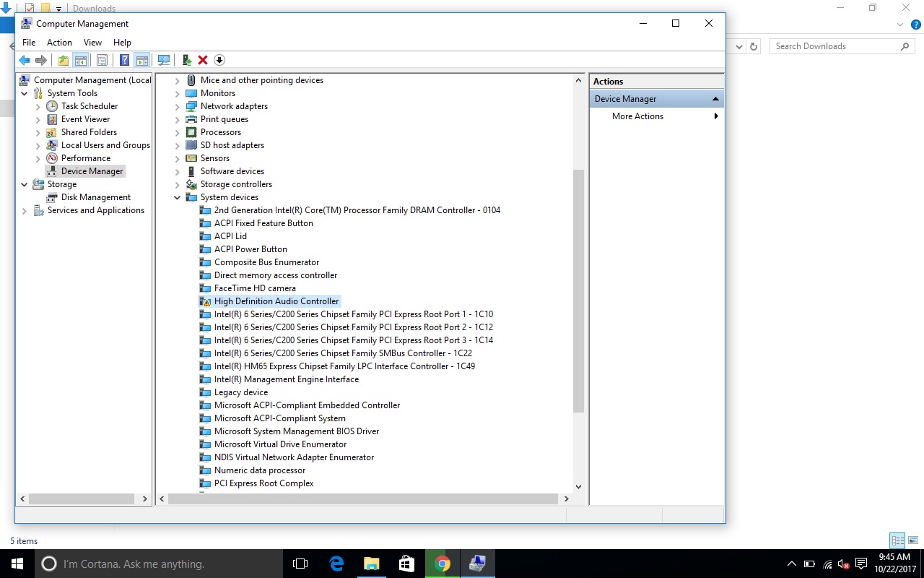Open the Action menu
The image size is (924, 578).
pos(59,43)
